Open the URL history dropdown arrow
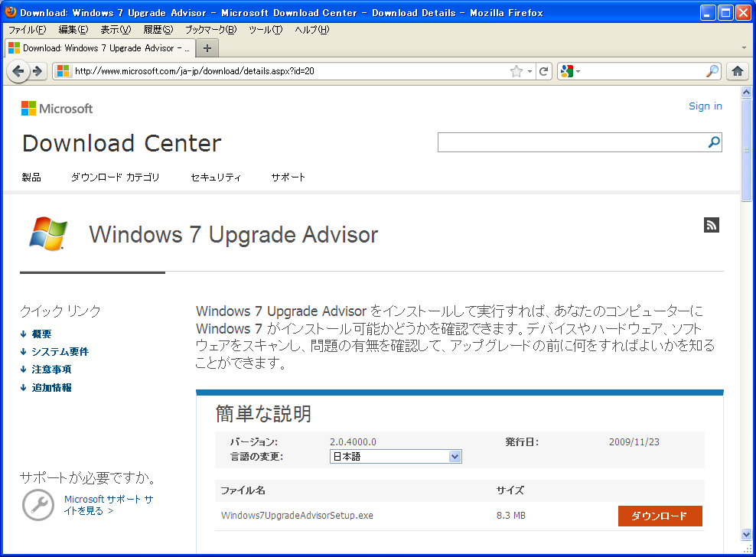The height and width of the screenshot is (557, 756). [x=530, y=71]
